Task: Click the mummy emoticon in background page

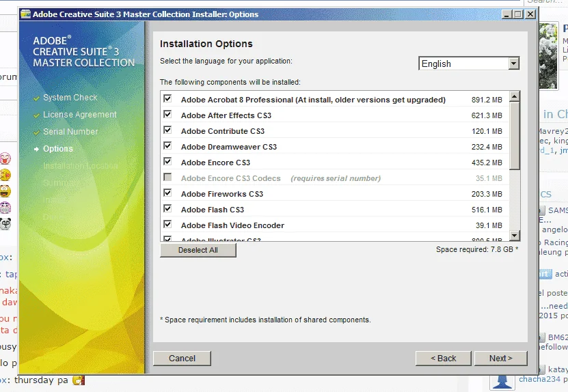Action: click(5, 208)
